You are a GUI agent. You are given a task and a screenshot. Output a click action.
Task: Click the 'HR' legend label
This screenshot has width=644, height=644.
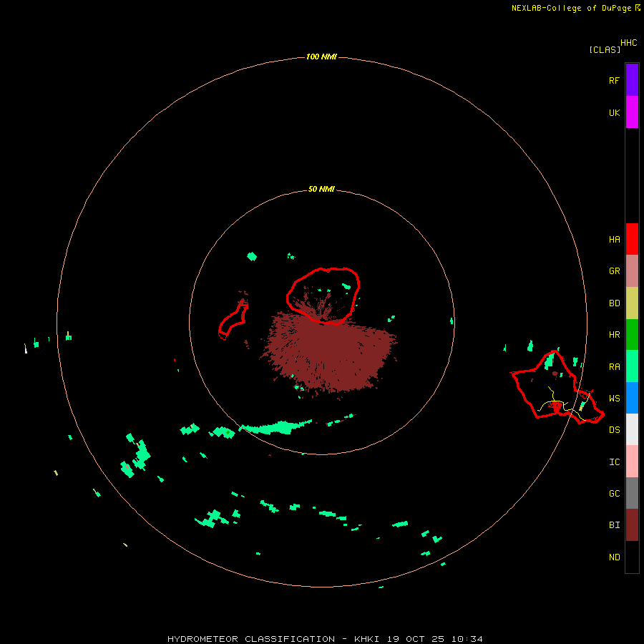pyautogui.click(x=615, y=335)
